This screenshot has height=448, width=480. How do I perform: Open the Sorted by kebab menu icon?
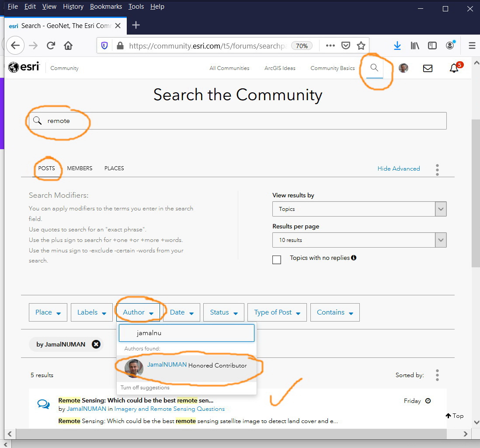tap(437, 375)
